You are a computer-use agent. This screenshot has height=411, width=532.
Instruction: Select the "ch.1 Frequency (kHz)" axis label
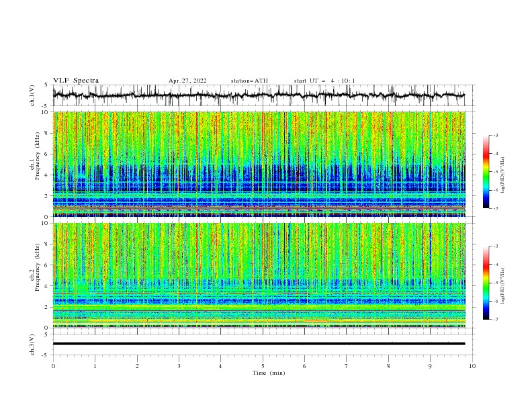36,164
